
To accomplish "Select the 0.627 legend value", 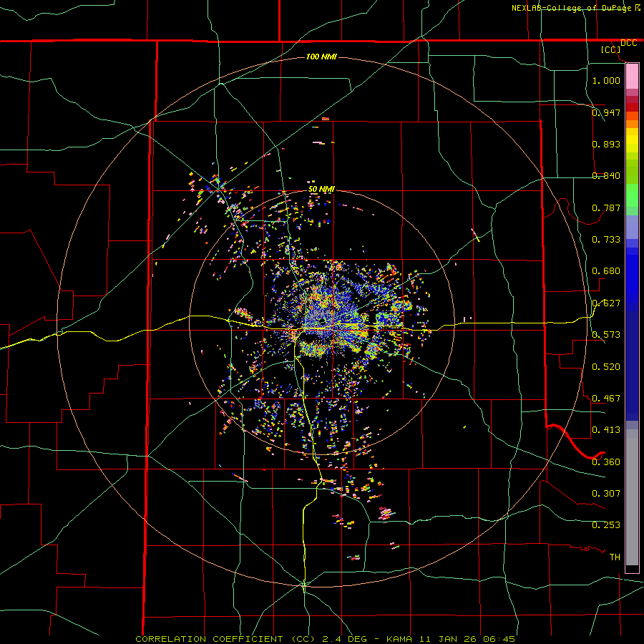I will [x=606, y=303].
